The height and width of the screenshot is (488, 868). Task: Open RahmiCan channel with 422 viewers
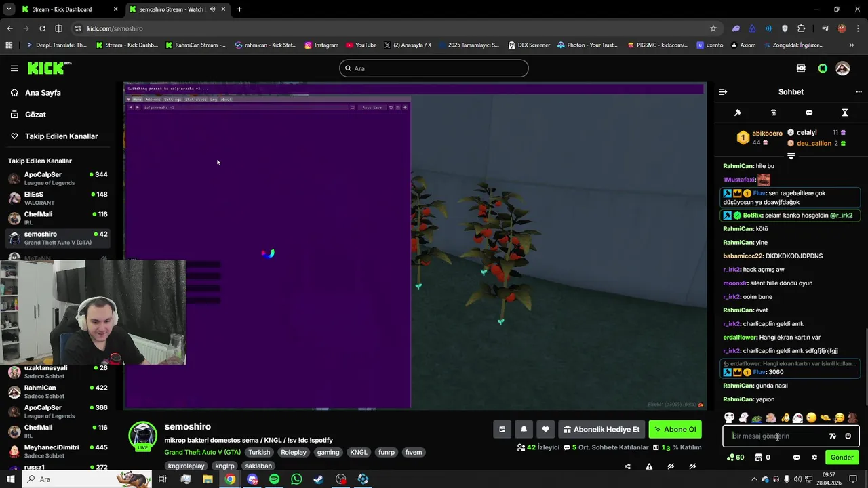58,392
